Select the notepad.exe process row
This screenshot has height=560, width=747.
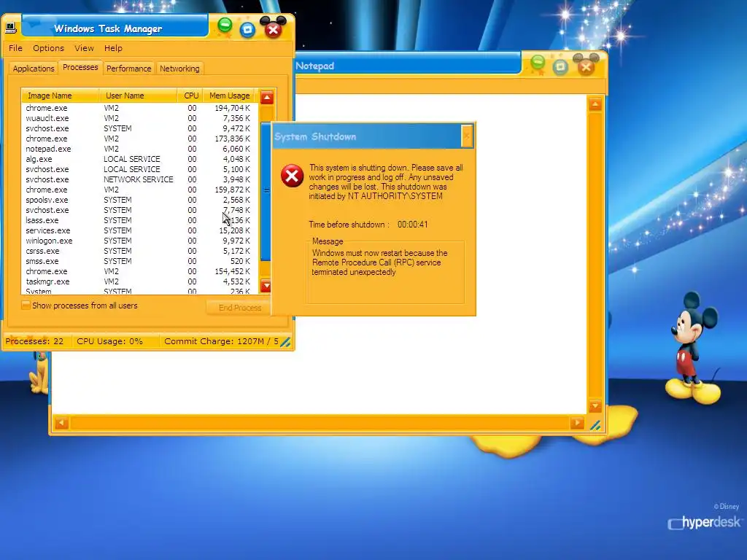[139, 149]
